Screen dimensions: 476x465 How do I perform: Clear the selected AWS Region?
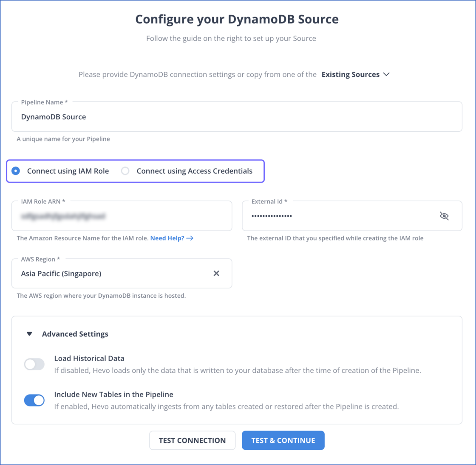tap(216, 273)
